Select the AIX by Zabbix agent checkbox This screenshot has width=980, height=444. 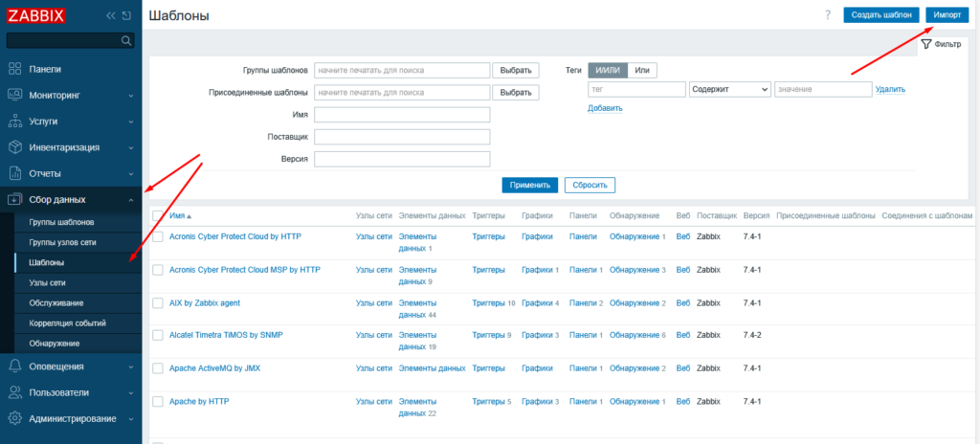coord(157,303)
